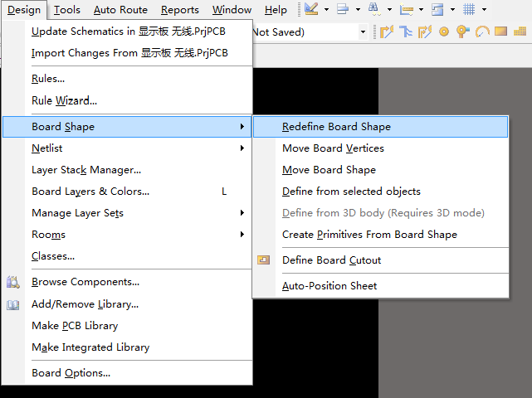This screenshot has width=532, height=398.
Task: Click Define from 3D body entry
Action: point(380,213)
